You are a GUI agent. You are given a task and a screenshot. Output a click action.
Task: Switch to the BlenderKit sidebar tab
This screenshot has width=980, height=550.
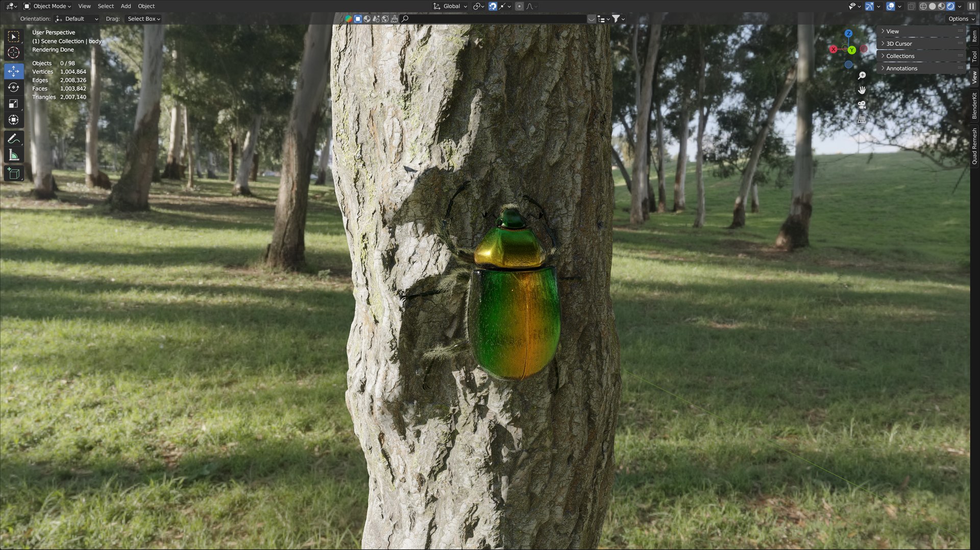[x=974, y=106]
